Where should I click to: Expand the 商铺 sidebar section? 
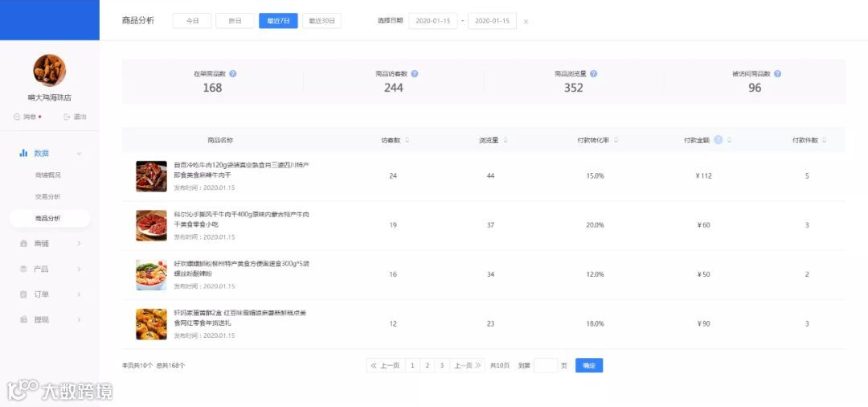(x=79, y=243)
